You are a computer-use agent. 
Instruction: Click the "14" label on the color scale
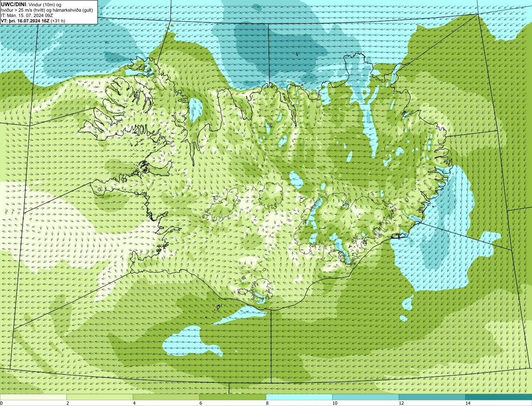(x=468, y=403)
